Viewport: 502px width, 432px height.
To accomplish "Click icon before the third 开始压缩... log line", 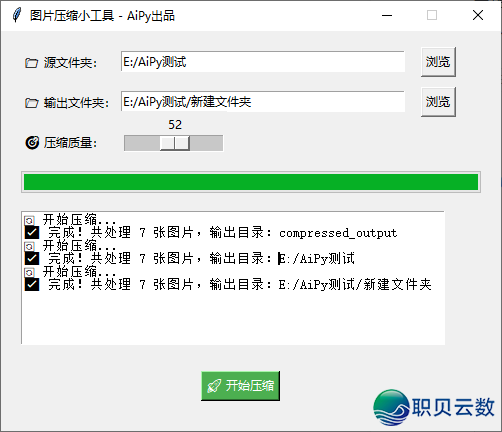I will 29,272.
